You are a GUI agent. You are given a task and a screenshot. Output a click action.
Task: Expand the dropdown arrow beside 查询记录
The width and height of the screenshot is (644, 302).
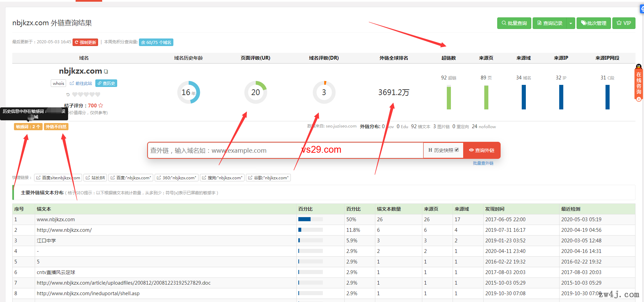click(571, 23)
